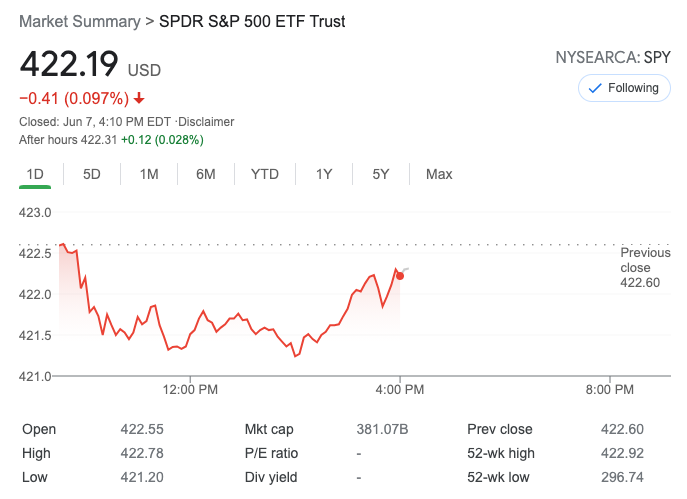Click the 52-wk high value
Screen dimensions: 687x499
coord(623,453)
